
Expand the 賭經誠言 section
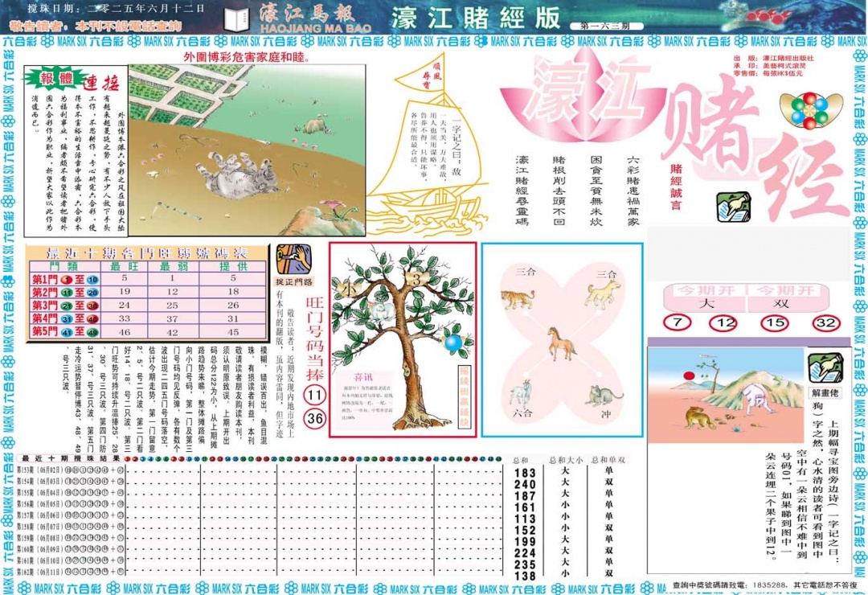pos(675,185)
